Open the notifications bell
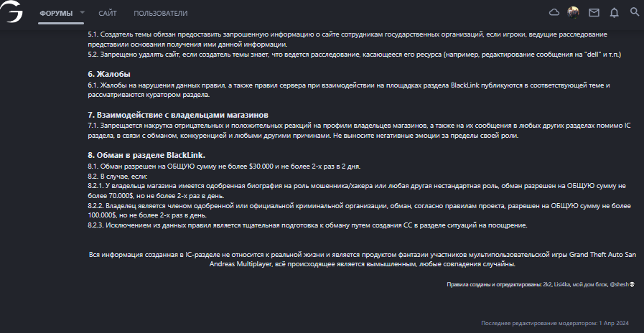The image size is (644, 333). coord(614,12)
